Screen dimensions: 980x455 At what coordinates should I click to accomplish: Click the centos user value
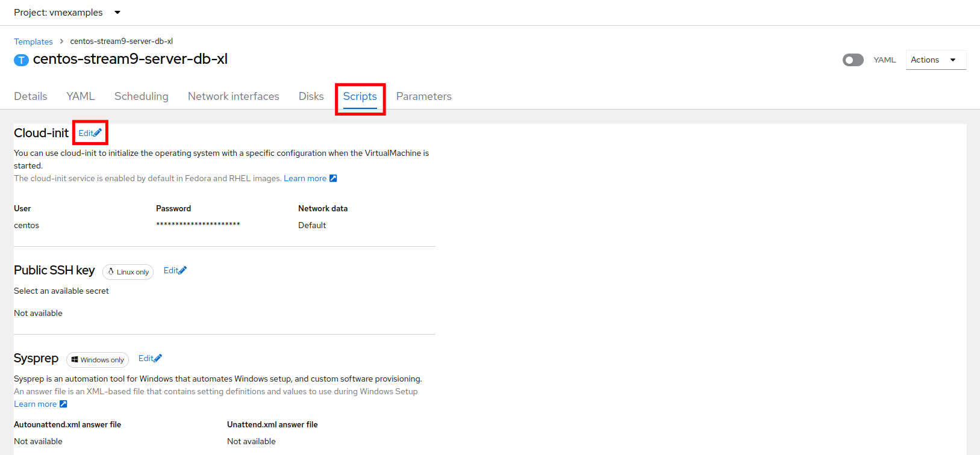point(27,226)
